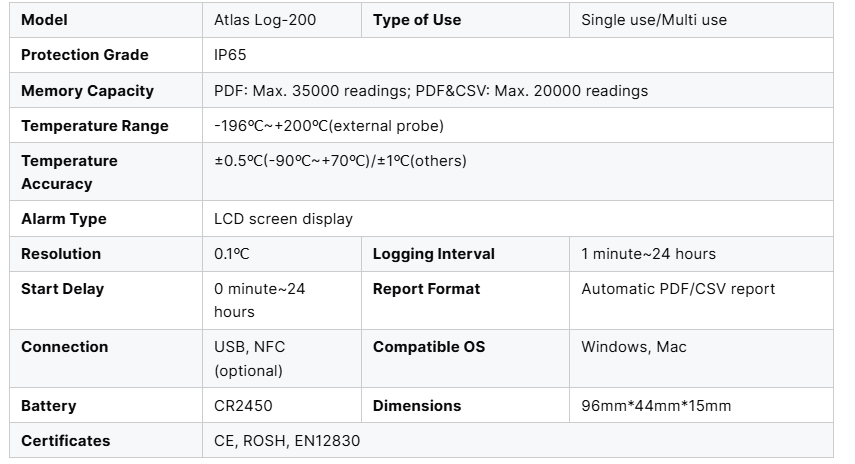Select the Single use/Multi use value
This screenshot has width=855, height=464.
click(654, 20)
